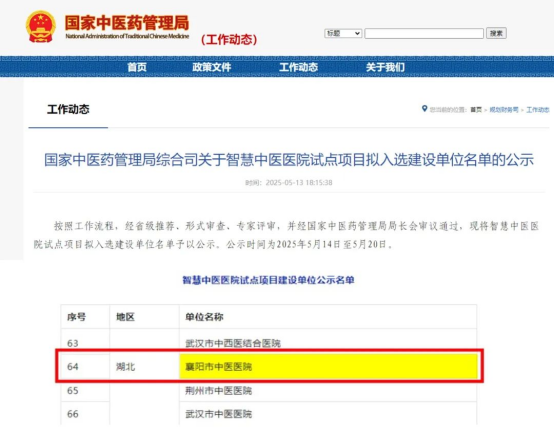Focus the search text input box
The image size is (554, 434).
424,34
